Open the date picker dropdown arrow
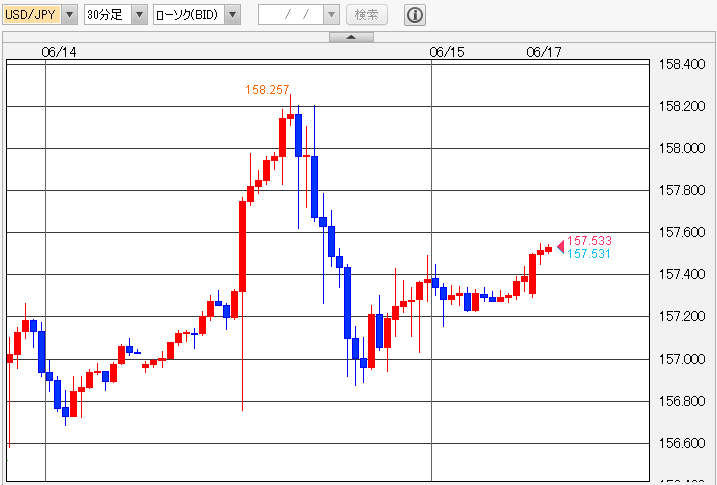The height and width of the screenshot is (485, 717). (331, 15)
